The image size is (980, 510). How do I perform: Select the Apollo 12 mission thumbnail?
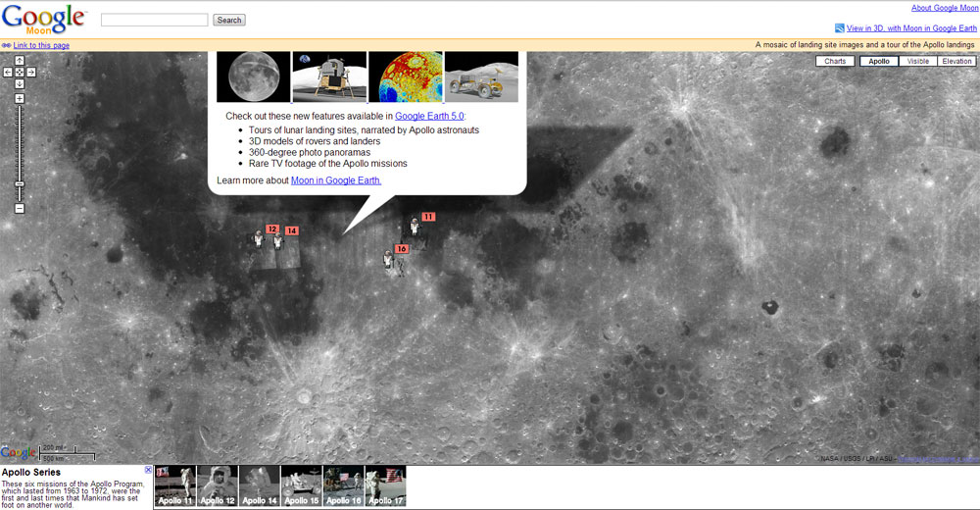218,485
